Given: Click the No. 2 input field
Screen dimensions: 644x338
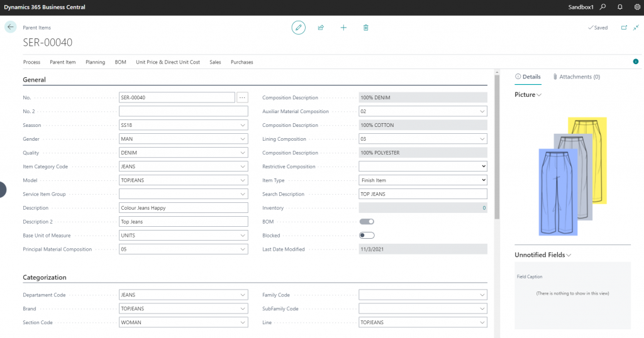Looking at the screenshot, I should pos(183,111).
